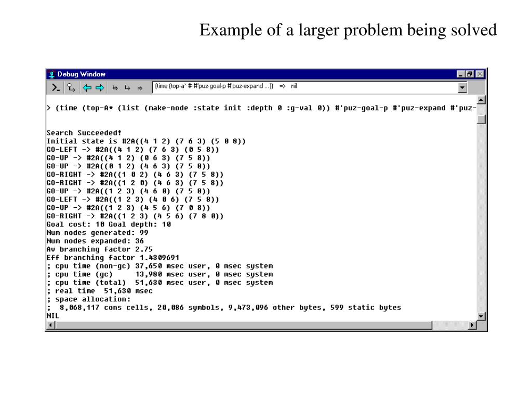Click the (time (top-A* ...) command line
Image resolution: width=532 pixels, height=399 pixels.
[261, 108]
